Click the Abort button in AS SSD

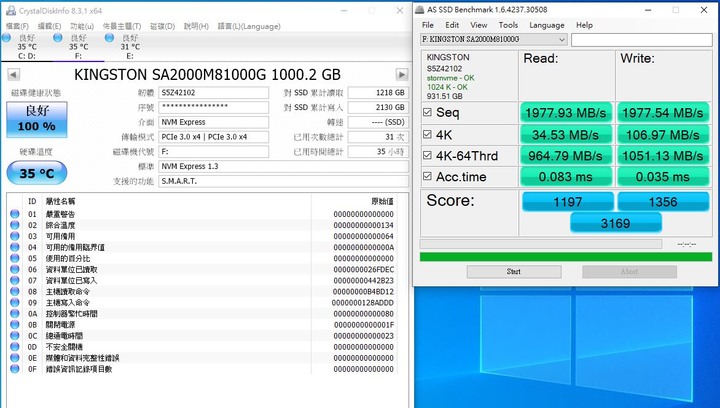tap(629, 272)
